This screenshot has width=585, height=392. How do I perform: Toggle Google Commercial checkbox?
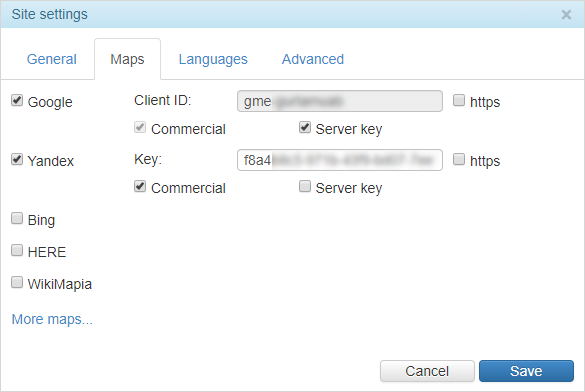[x=140, y=128]
